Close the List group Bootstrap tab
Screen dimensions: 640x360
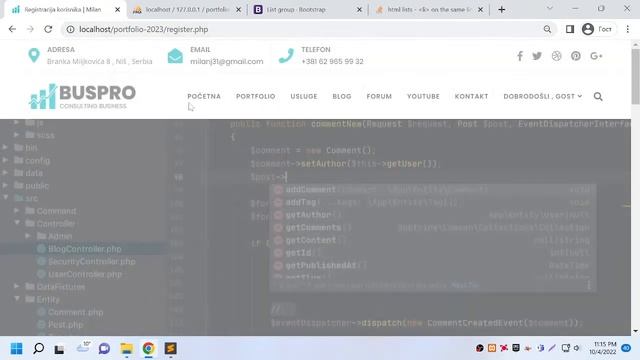pos(359,9)
